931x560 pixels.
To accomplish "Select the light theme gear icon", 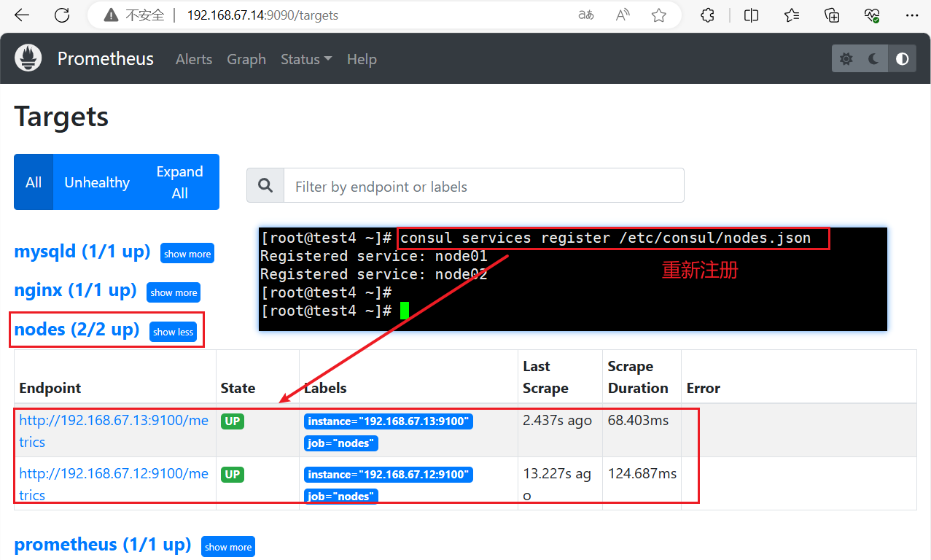I will pos(846,59).
